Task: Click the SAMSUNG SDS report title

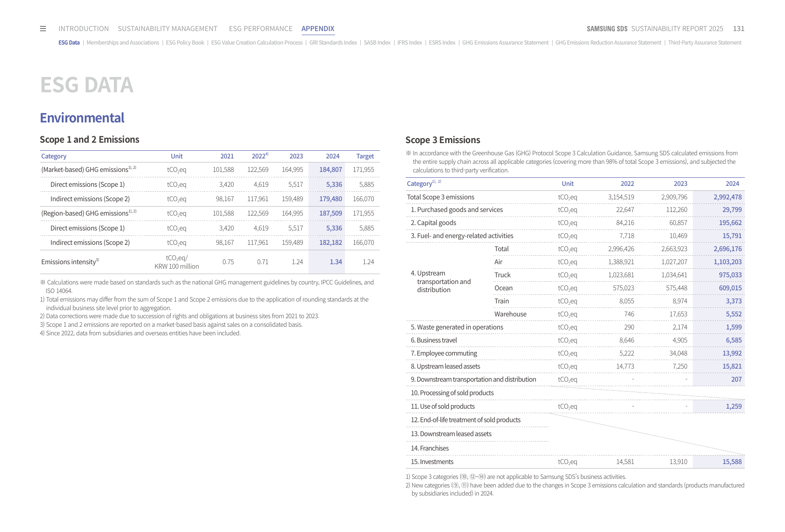Action: pyautogui.click(x=655, y=29)
